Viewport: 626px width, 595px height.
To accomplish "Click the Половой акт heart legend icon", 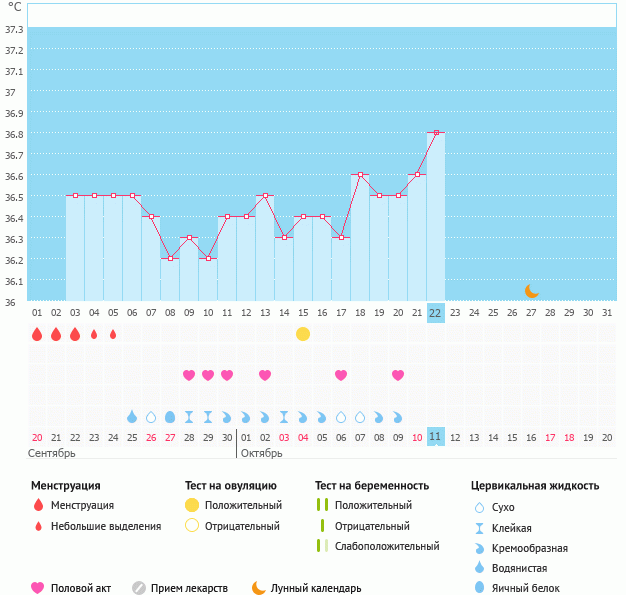I will tap(38, 588).
